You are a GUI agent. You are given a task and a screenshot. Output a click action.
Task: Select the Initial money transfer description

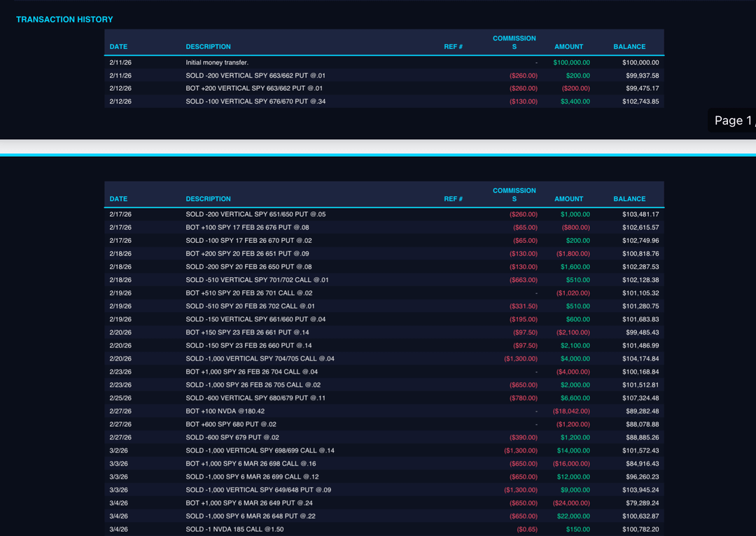(217, 62)
